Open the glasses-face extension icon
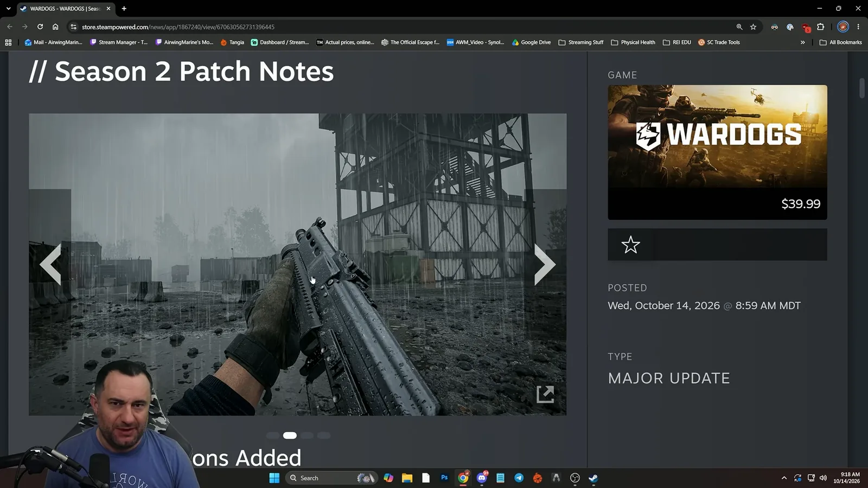This screenshot has height=488, width=868. coord(774,27)
